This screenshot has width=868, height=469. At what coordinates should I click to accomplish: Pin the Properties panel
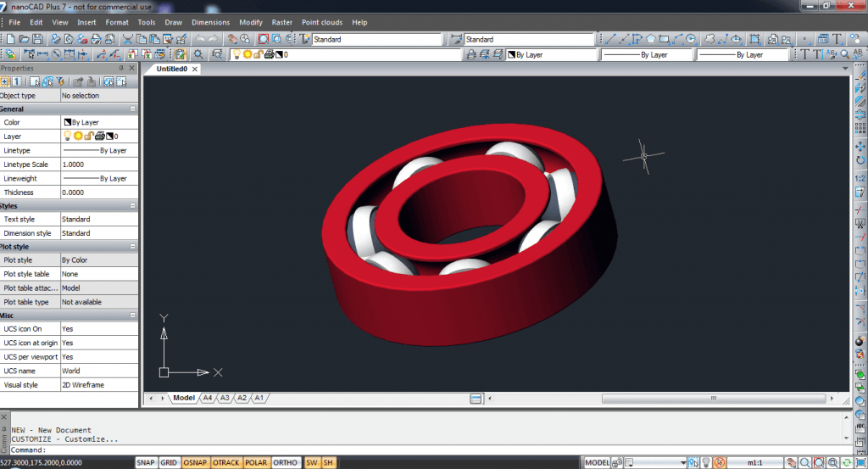coord(121,68)
